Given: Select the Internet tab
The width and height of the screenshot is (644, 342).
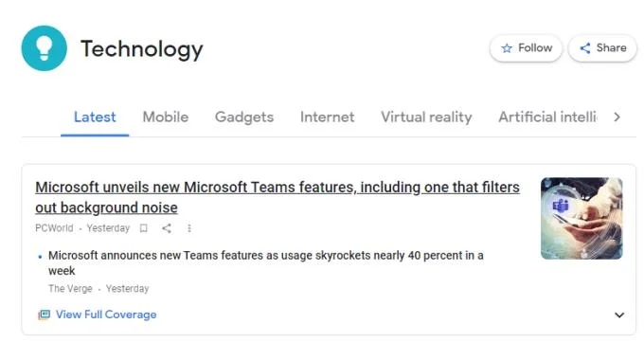Looking at the screenshot, I should [x=327, y=117].
